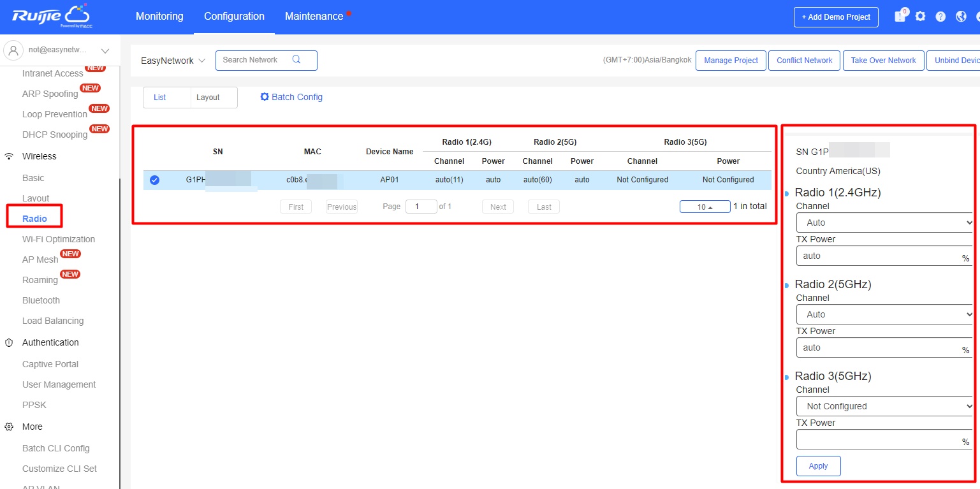Open Wi-Fi Optimization in the sidebar
Viewport: 980px width, 489px height.
click(x=59, y=239)
